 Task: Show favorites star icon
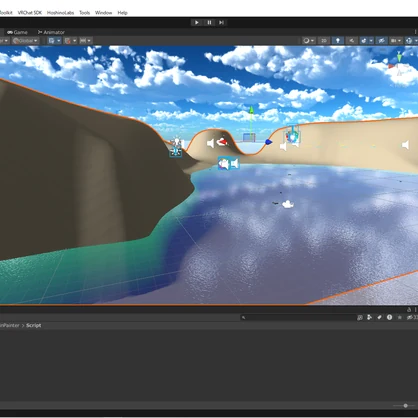(x=399, y=317)
